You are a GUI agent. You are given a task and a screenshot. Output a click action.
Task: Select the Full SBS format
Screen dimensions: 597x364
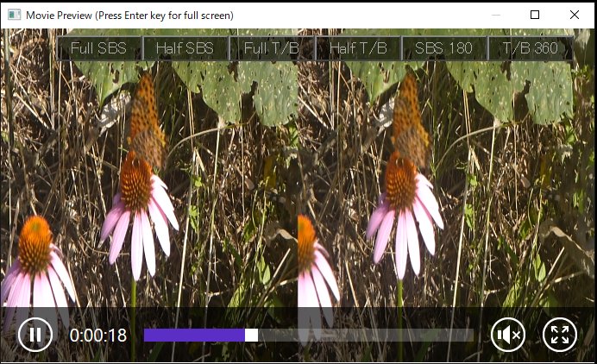(99, 48)
